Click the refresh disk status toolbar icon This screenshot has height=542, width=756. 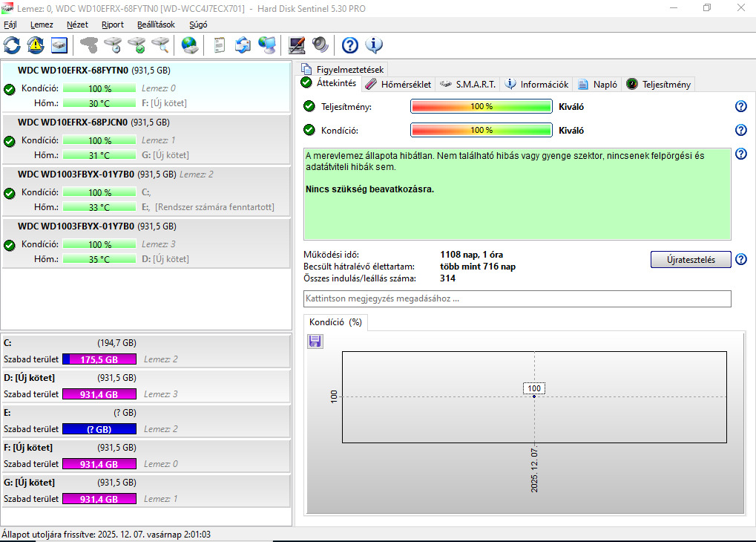[x=12, y=45]
